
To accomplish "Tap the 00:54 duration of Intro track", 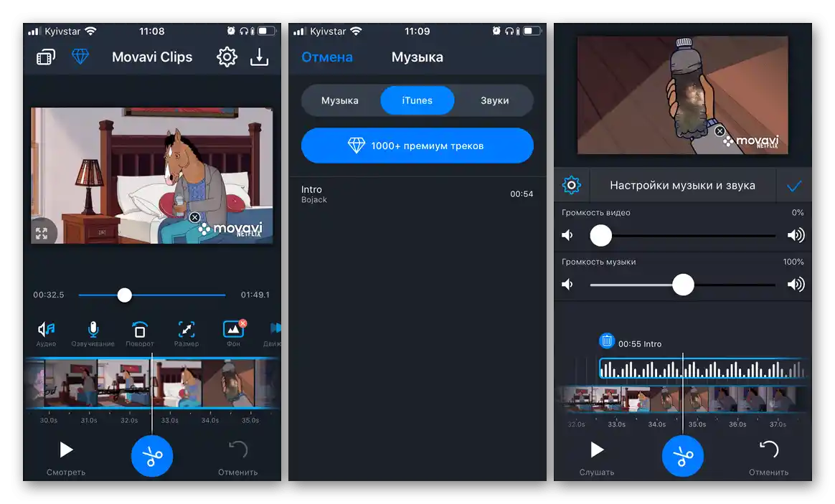I will tap(522, 194).
